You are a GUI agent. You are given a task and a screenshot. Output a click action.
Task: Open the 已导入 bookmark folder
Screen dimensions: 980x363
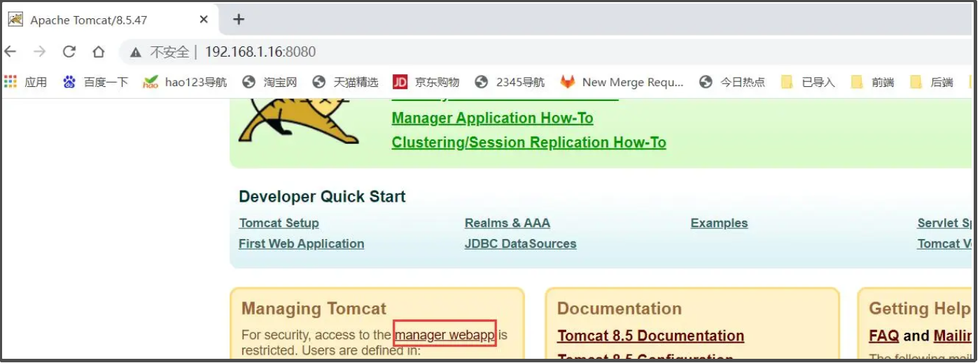pyautogui.click(x=808, y=82)
